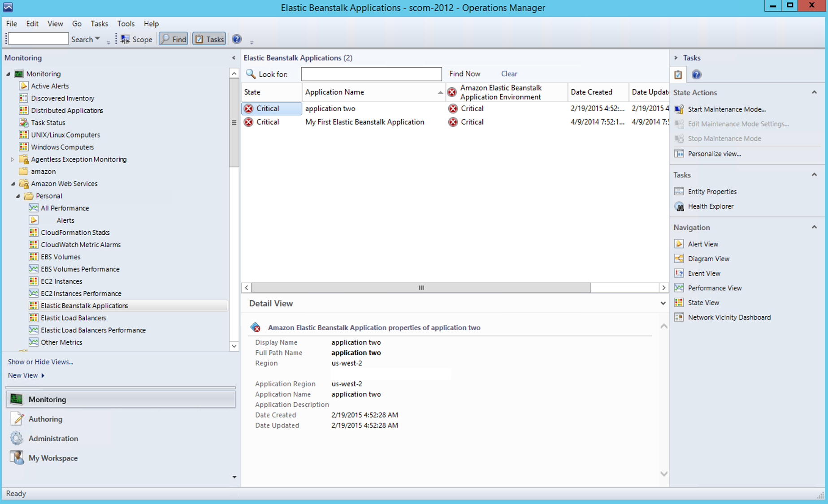
Task: Open the Diagram View navigation icon
Action: [679, 258]
